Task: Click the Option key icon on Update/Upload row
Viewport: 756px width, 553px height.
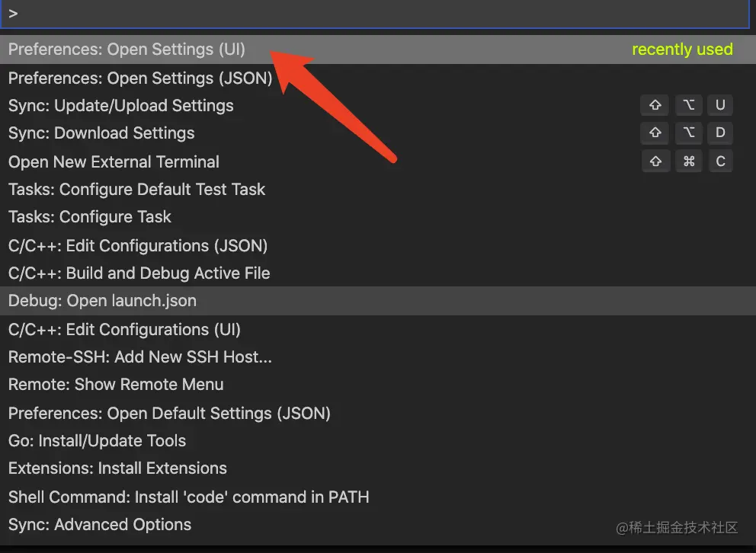Action: click(x=688, y=105)
